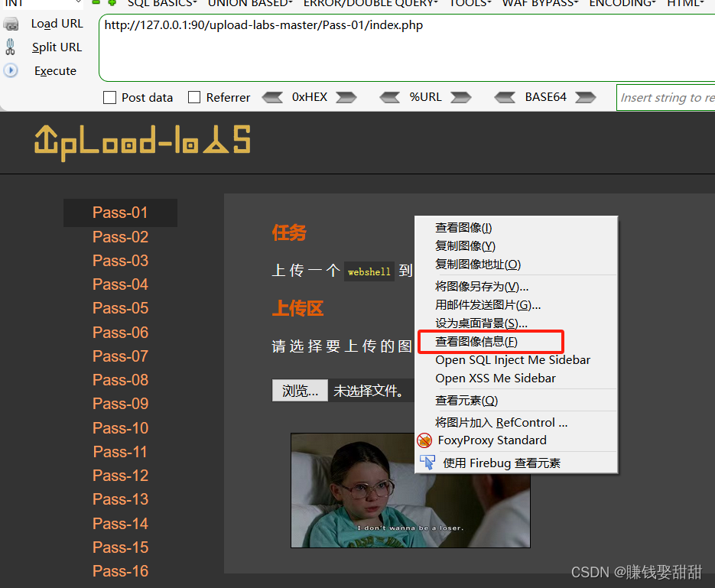Viewport: 715px width, 588px height.
Task: Click right arrow beside BASE64
Action: point(586,97)
